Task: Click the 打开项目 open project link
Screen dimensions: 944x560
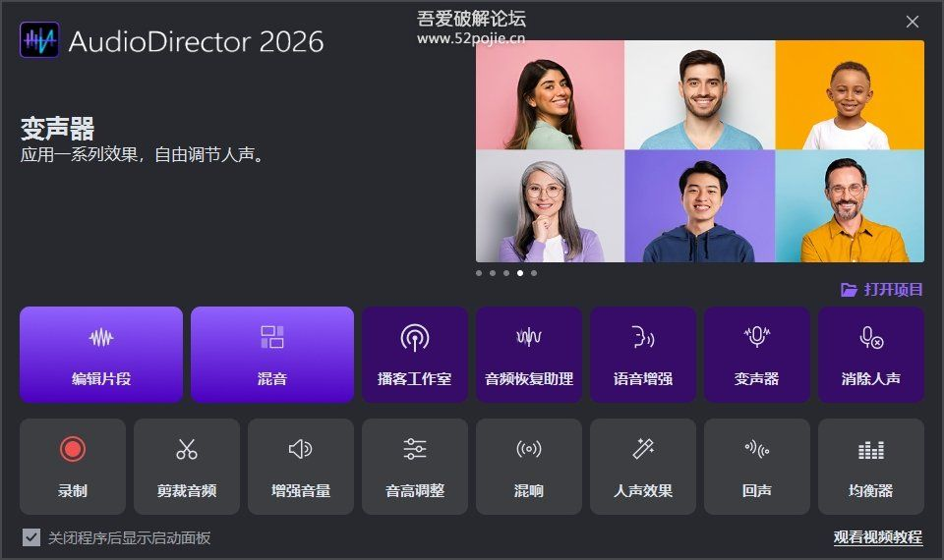Action: (x=881, y=290)
